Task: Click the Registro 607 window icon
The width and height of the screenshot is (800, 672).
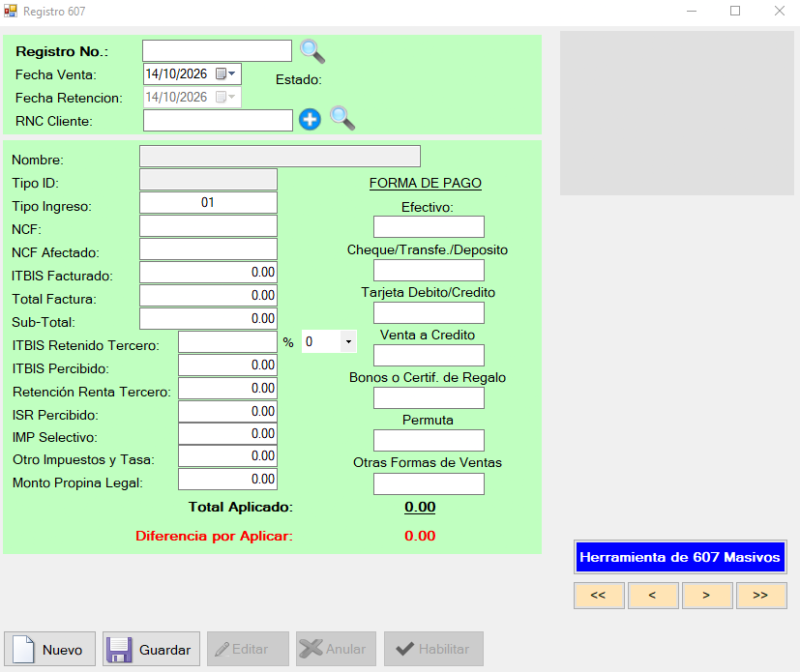Action: tap(11, 11)
